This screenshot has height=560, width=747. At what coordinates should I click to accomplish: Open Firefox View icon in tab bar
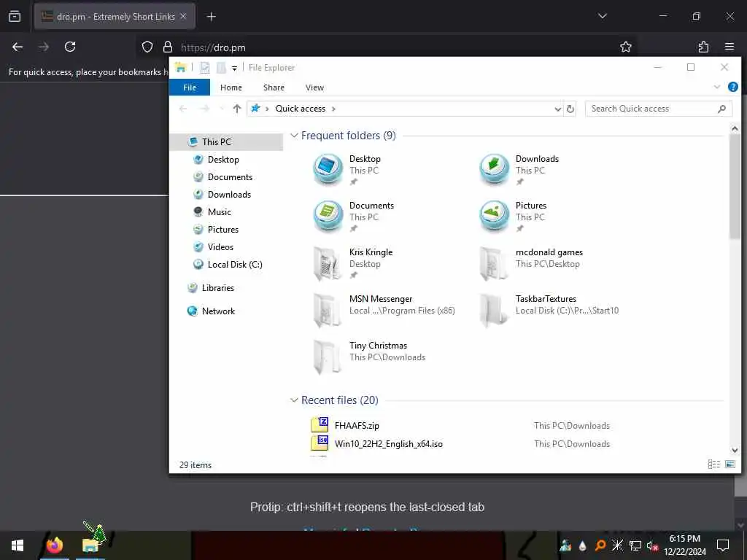(x=15, y=16)
